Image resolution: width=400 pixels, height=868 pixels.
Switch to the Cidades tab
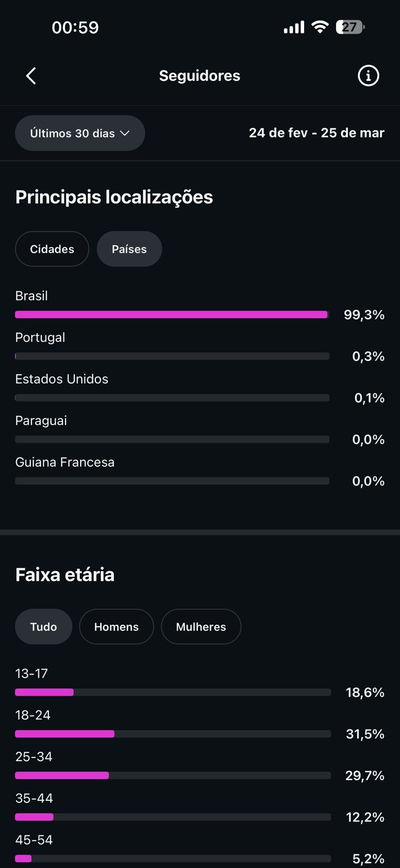click(x=52, y=249)
